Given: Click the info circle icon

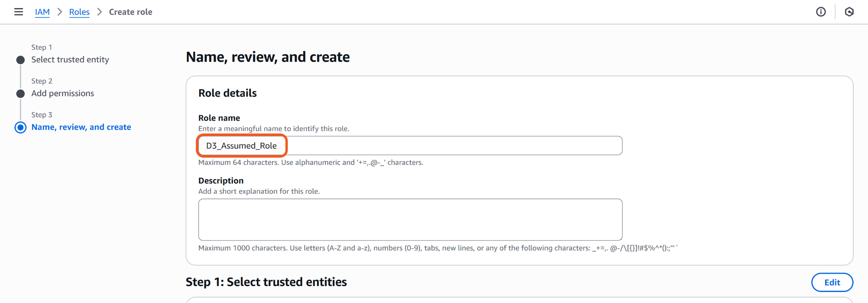Looking at the screenshot, I should click(821, 12).
